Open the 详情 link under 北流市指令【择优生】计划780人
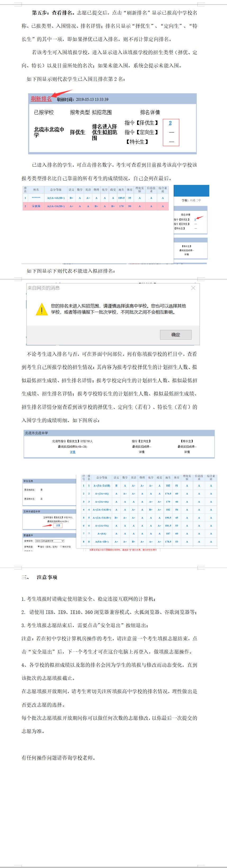The height and width of the screenshot is (868, 227). [x=72, y=452]
